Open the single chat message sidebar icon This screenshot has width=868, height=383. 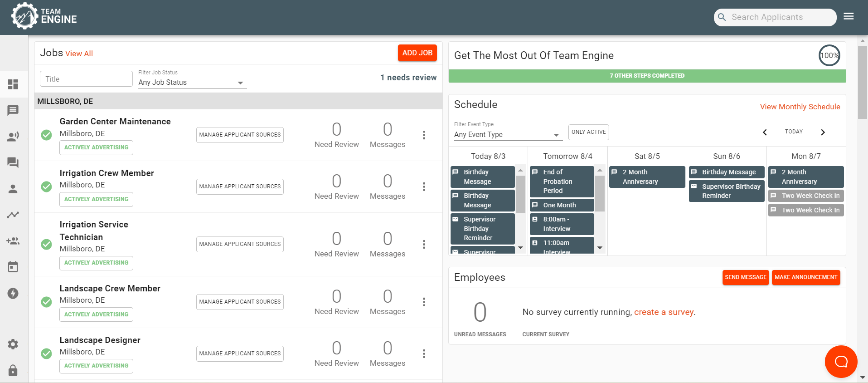[13, 110]
